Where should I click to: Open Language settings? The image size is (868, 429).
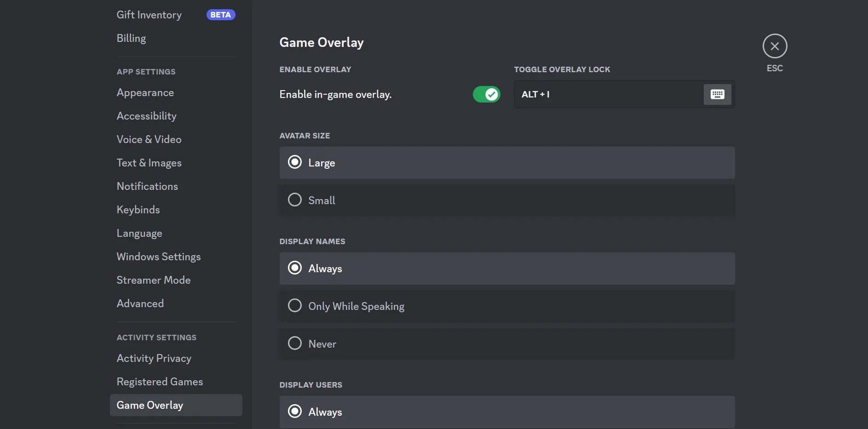[x=139, y=233]
